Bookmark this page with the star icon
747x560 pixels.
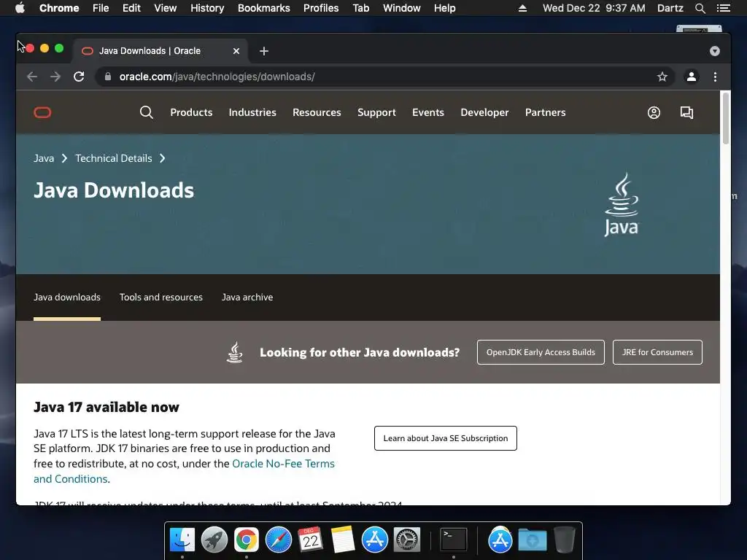pos(662,77)
